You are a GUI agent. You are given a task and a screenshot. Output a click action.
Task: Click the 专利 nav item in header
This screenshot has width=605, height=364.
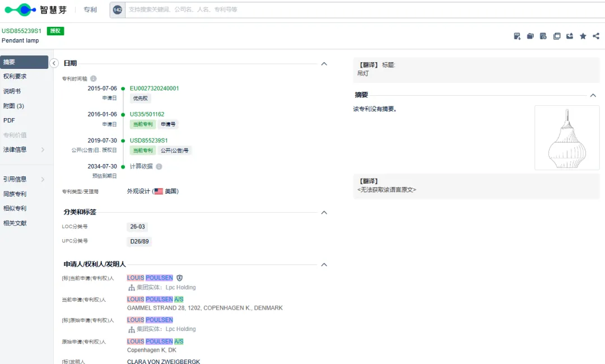coord(90,10)
